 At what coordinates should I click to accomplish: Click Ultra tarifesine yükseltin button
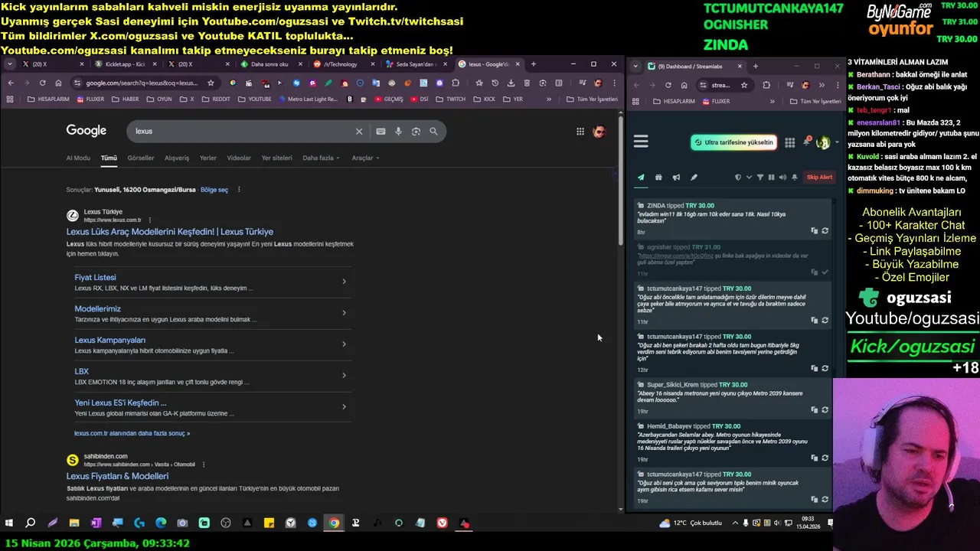(734, 142)
